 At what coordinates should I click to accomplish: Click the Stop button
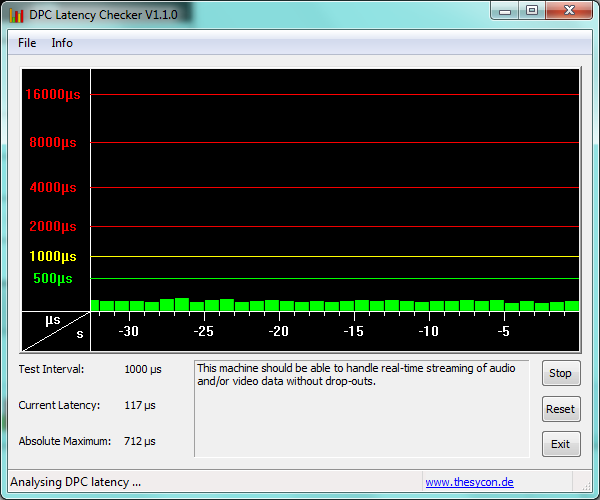pyautogui.click(x=561, y=373)
